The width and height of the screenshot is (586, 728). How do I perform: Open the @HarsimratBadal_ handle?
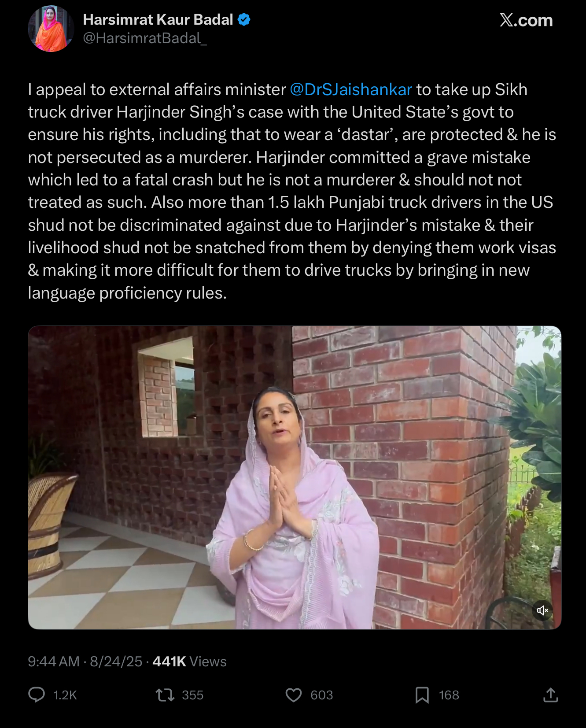(x=145, y=38)
